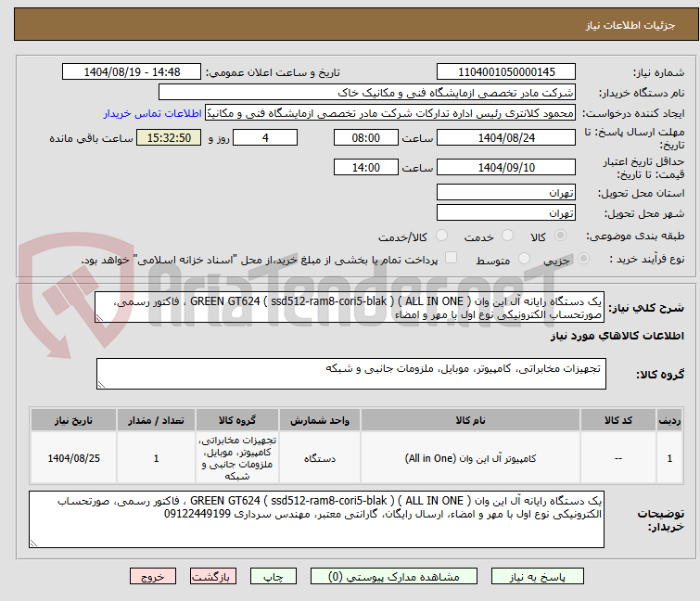Select the جزیی purchase type radio
Screen dimensions: 700x601
(x=583, y=259)
